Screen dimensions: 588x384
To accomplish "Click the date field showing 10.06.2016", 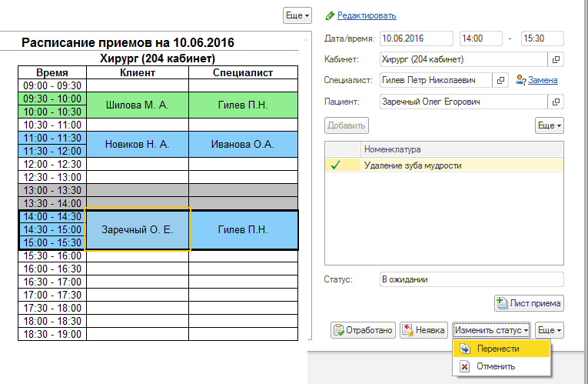I will coord(416,38).
